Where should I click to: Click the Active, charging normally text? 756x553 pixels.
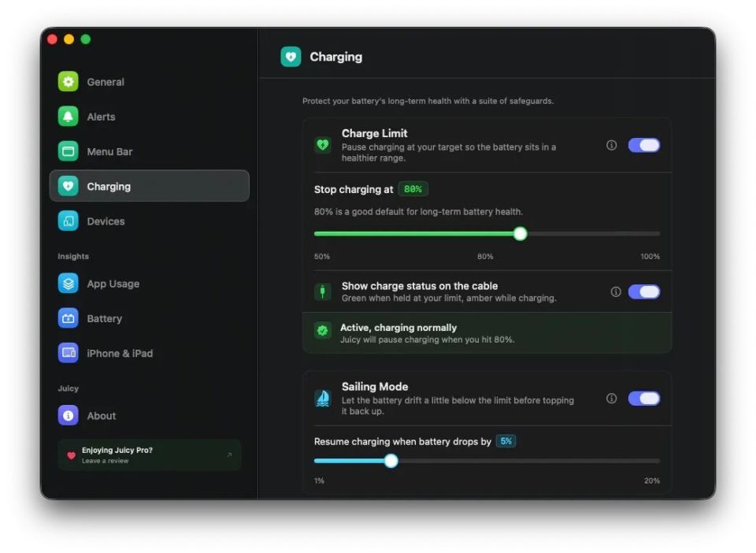coord(398,328)
